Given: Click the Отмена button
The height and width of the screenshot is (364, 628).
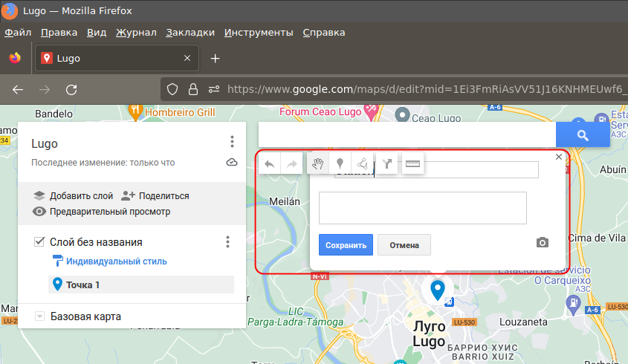Looking at the screenshot, I should (x=404, y=244).
